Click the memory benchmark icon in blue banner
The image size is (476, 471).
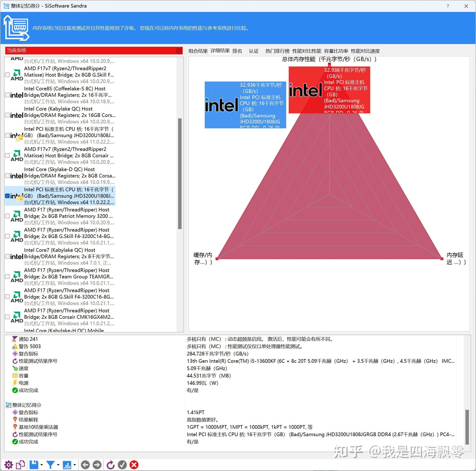tap(16, 28)
